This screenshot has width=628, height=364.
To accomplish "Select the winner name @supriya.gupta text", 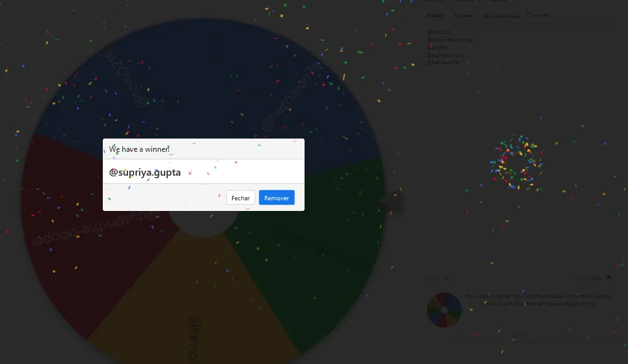I will click(x=144, y=173).
